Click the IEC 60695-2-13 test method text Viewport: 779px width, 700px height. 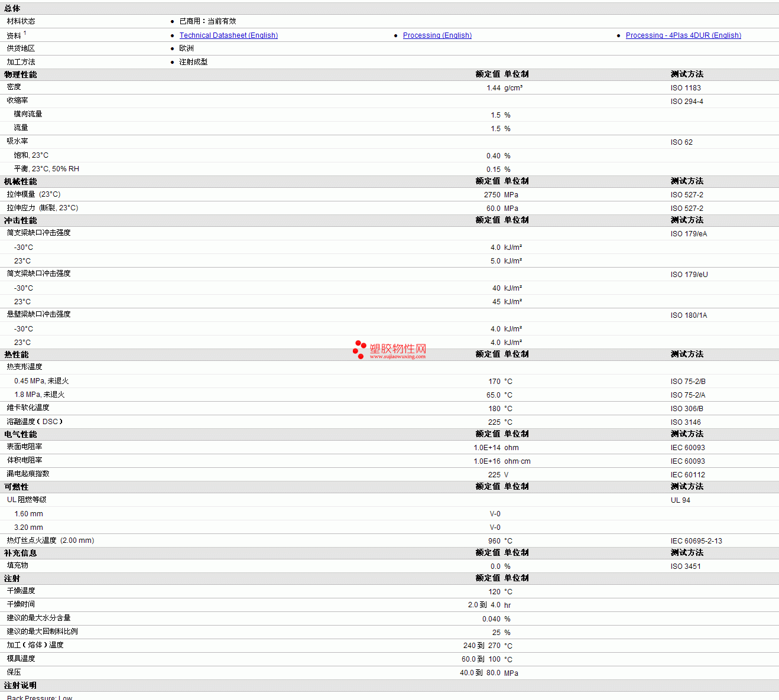(x=696, y=541)
